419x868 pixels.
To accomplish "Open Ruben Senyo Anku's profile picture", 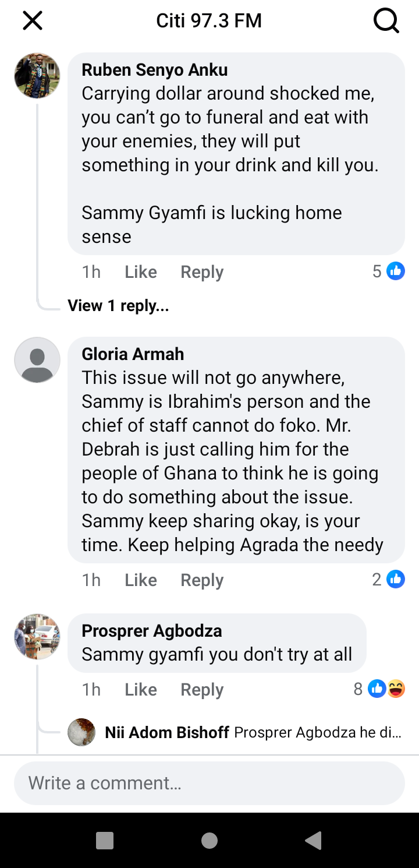I will point(37,76).
